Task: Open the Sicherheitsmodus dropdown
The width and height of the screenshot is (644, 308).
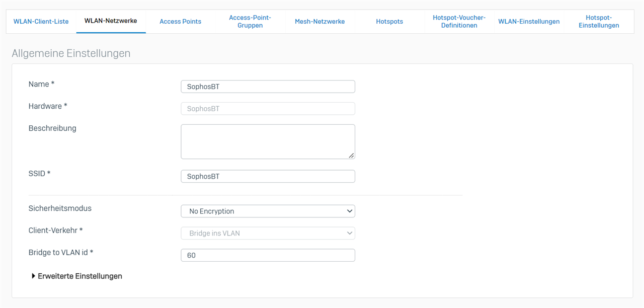Action: pyautogui.click(x=268, y=211)
